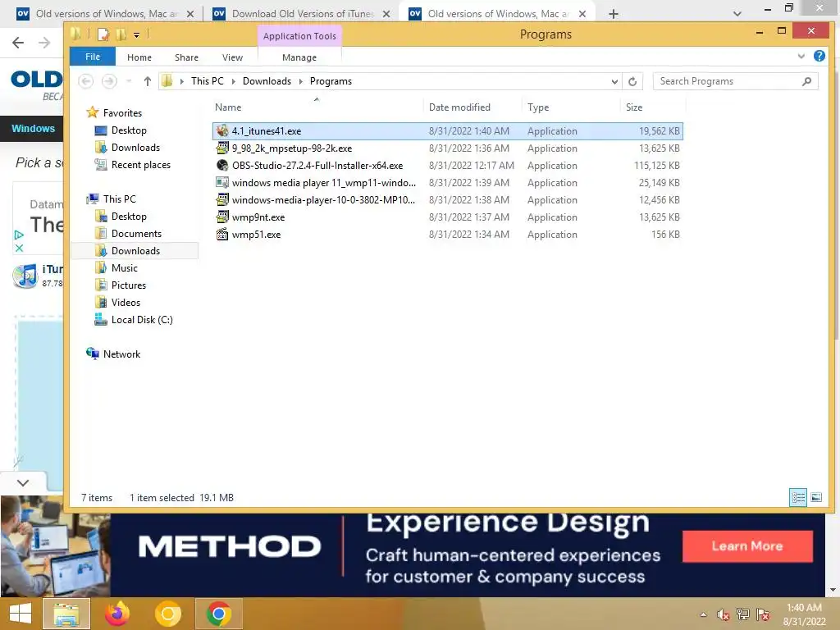
Task: Select Recent places in navigation pane
Action: point(141,164)
